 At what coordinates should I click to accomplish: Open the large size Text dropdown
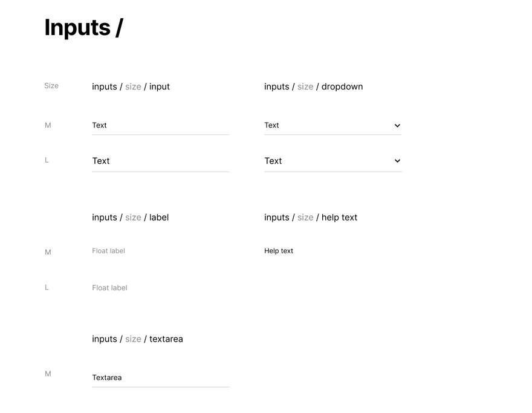[333, 161]
